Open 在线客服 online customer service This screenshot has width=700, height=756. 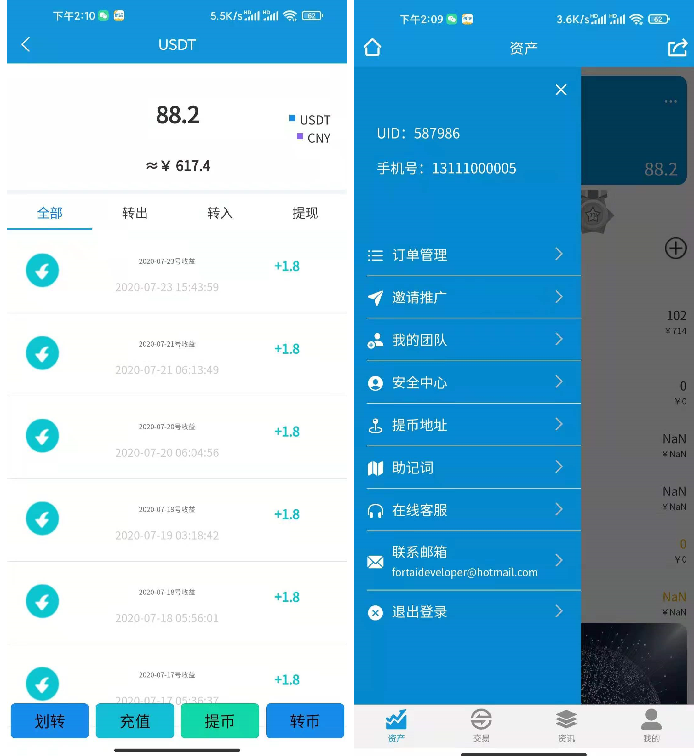click(466, 511)
